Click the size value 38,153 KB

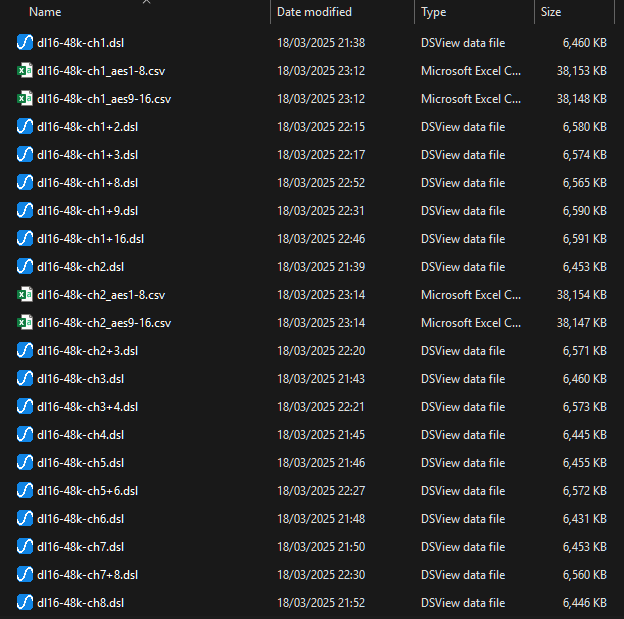coord(581,71)
